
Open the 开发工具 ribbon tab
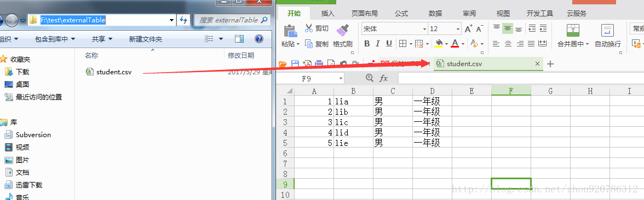540,14
